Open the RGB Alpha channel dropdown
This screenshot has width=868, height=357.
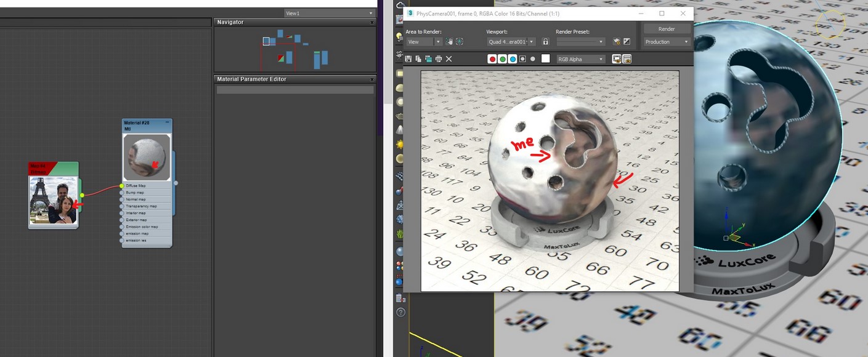pyautogui.click(x=581, y=59)
